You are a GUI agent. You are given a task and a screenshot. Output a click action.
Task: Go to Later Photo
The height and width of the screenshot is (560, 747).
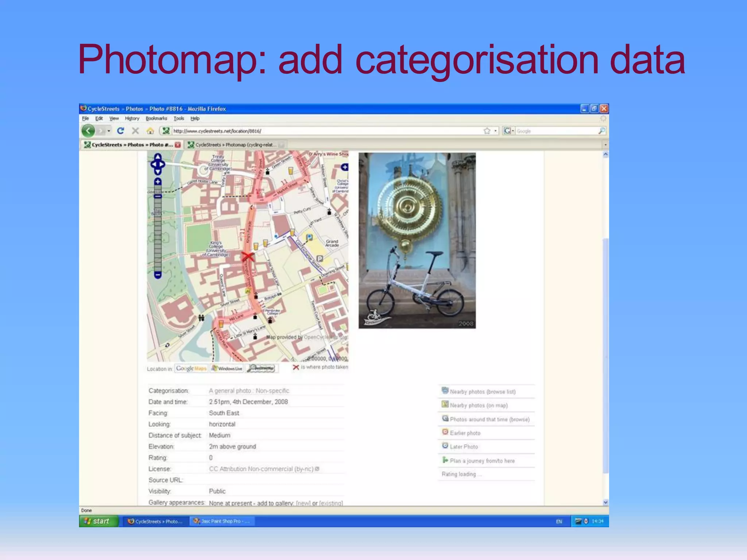click(464, 447)
